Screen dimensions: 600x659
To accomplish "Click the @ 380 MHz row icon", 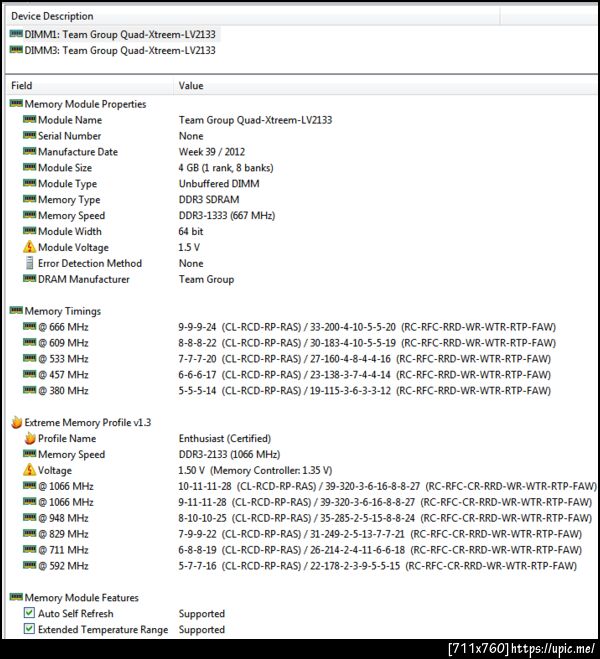I will coord(29,390).
